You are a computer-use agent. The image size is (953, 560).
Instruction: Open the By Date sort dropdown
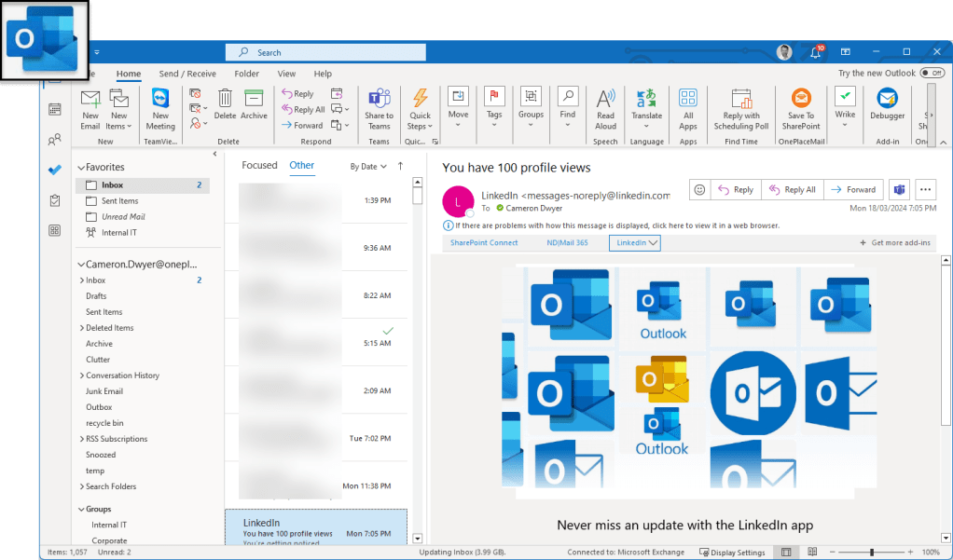point(367,167)
